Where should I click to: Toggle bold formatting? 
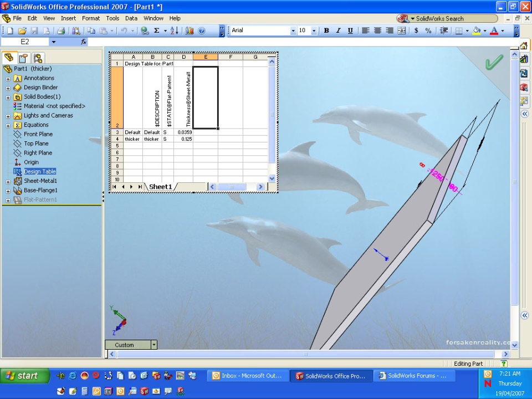coord(326,31)
